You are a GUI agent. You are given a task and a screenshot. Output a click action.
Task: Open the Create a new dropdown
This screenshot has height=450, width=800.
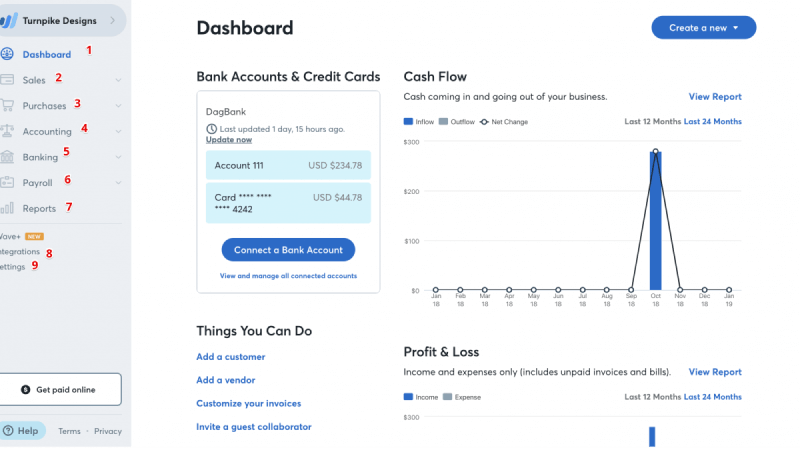(704, 28)
